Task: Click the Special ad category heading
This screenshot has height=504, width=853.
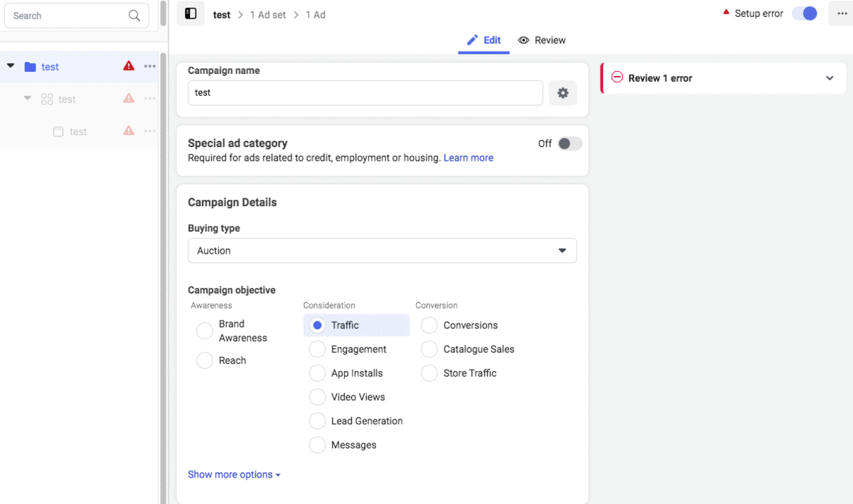Action: pyautogui.click(x=237, y=143)
